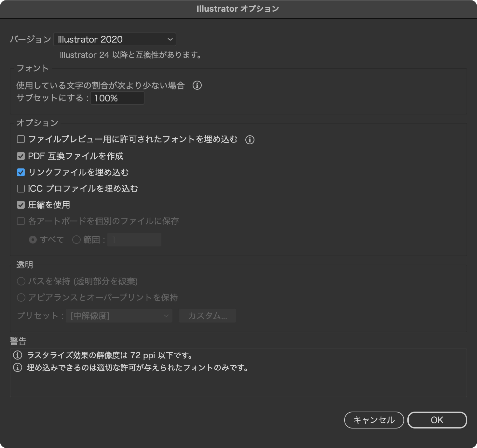Open the バージョン dropdown showing Illustrator 2020
The width and height of the screenshot is (477, 448).
[115, 39]
